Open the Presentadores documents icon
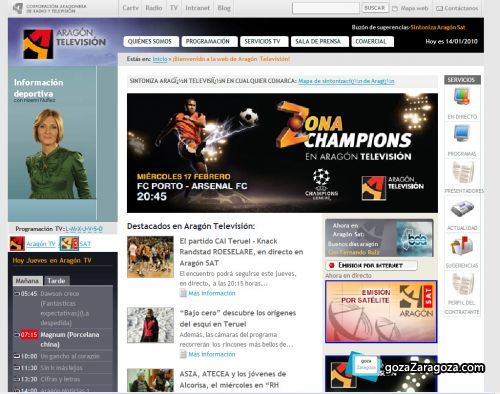 (463, 171)
